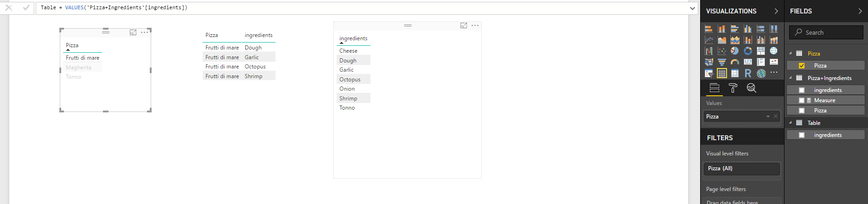This screenshot has width=868, height=204.
Task: Select the line chart visualization
Action: click(x=709, y=40)
